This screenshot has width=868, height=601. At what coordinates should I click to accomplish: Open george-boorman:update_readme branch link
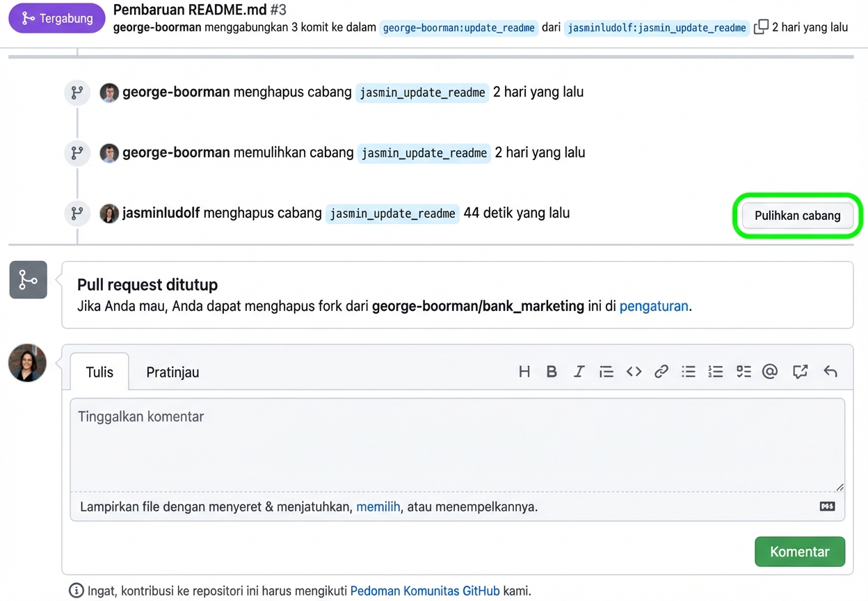click(x=459, y=28)
